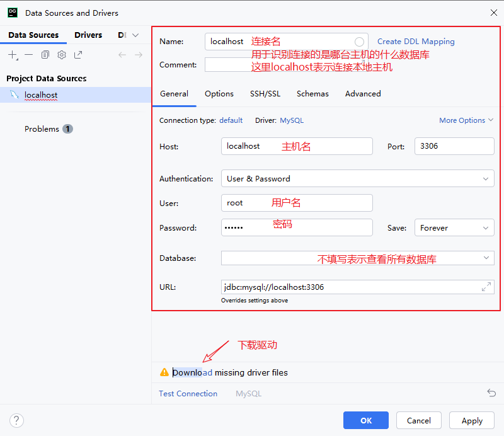
Task: Click the Test Connection link
Action: 188,394
